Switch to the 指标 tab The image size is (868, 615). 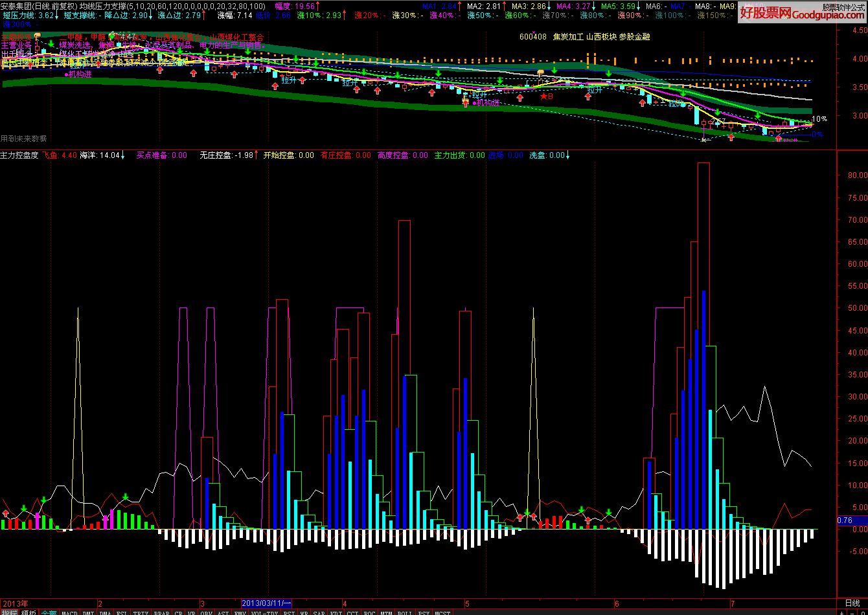pos(10,611)
